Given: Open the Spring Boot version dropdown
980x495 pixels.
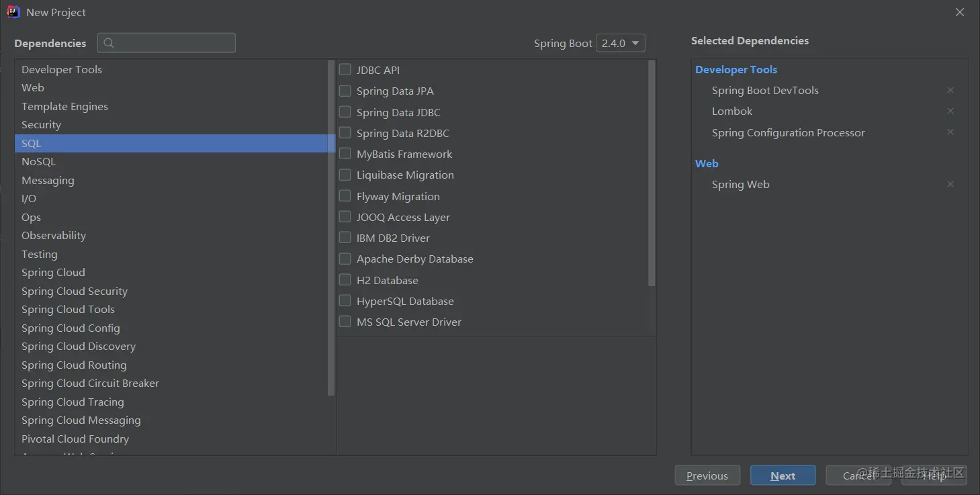Looking at the screenshot, I should (620, 43).
